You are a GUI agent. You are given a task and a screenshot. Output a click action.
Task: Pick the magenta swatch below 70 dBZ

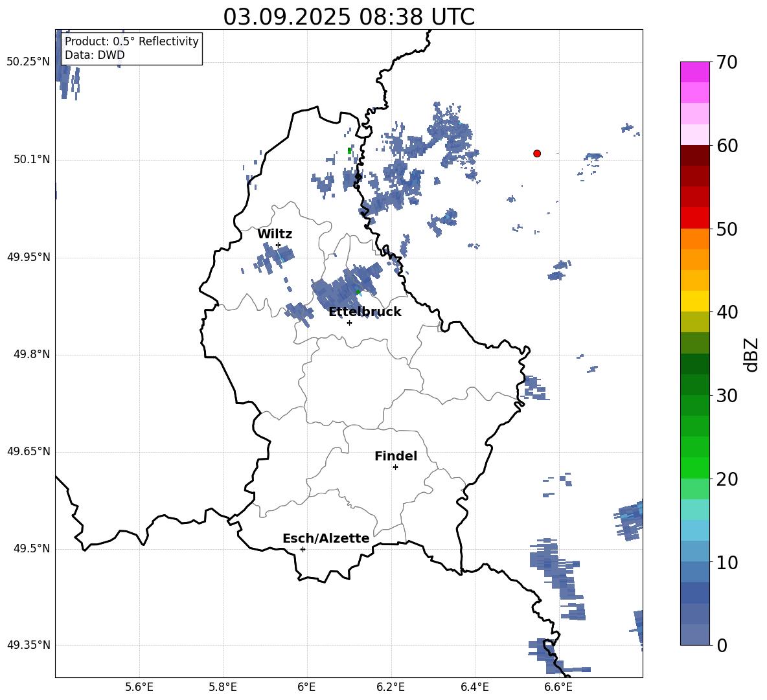click(695, 72)
